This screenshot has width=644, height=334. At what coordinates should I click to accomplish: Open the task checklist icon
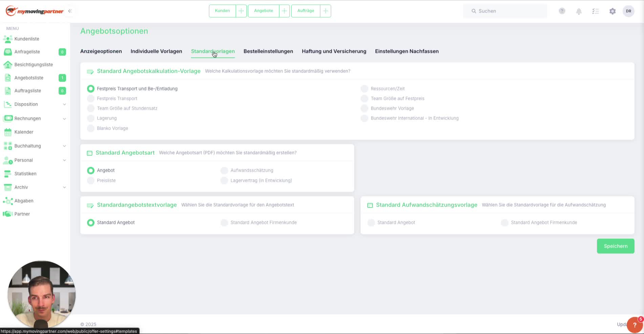click(596, 11)
